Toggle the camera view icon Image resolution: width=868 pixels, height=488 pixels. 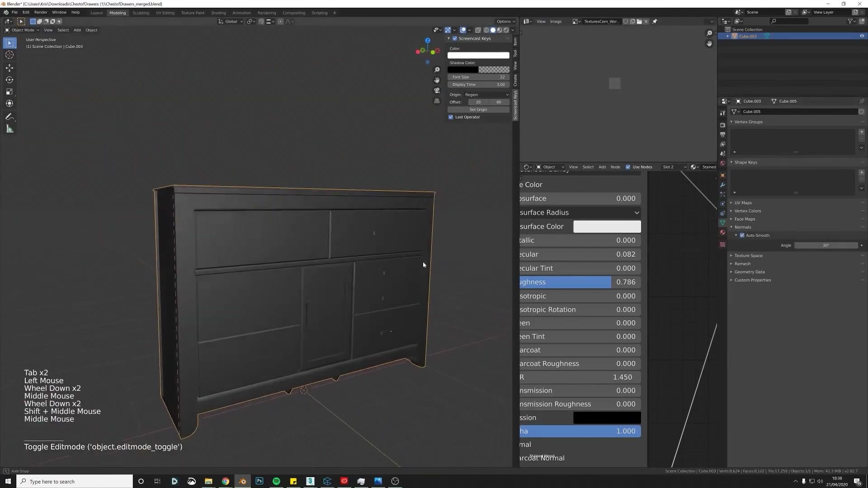(437, 90)
